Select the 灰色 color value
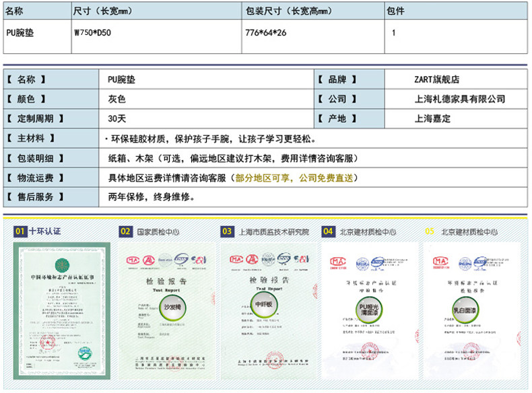Image resolution: width=532 pixels, height=393 pixels. click(117, 99)
